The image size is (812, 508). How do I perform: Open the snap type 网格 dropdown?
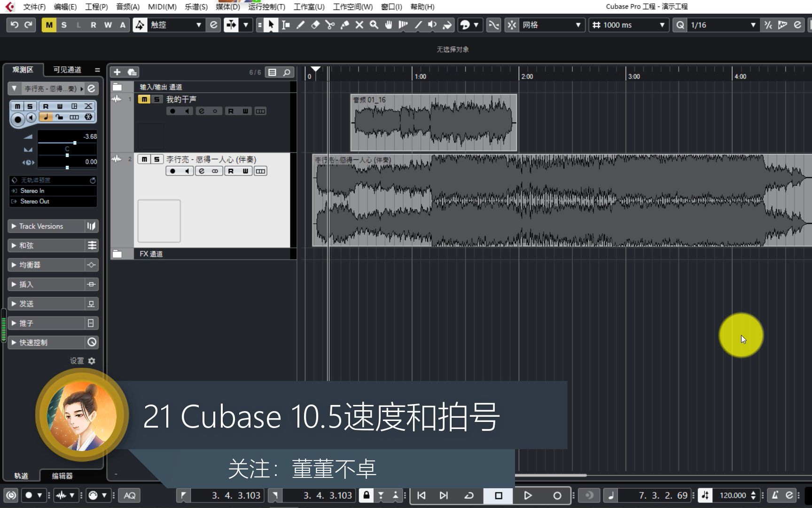(551, 25)
